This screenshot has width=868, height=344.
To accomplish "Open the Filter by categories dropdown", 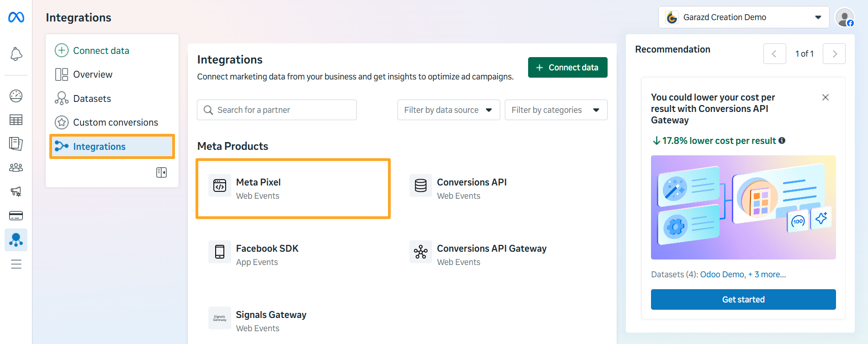I will pos(556,110).
